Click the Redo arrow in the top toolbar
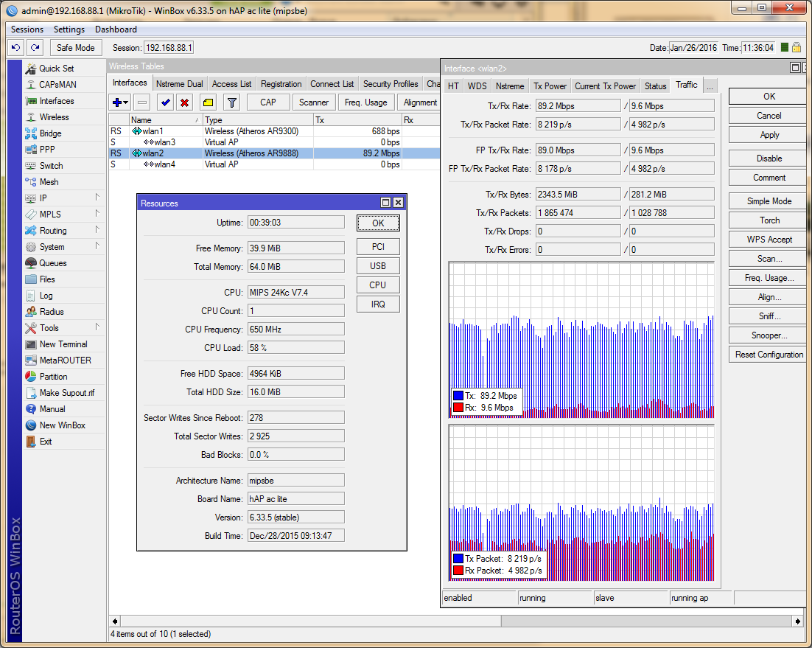This screenshot has height=648, width=812. pos(35,47)
